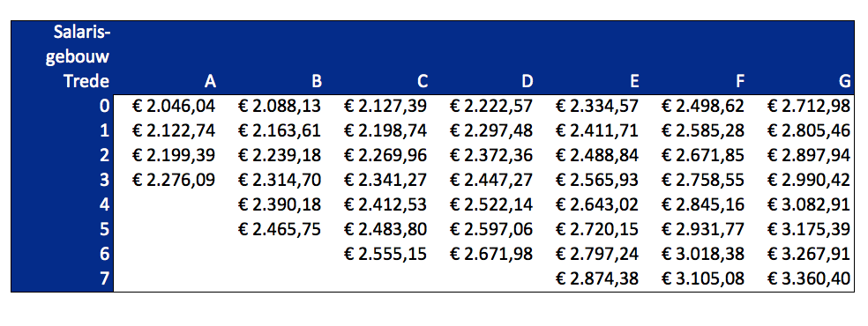Select column header D

pos(528,82)
